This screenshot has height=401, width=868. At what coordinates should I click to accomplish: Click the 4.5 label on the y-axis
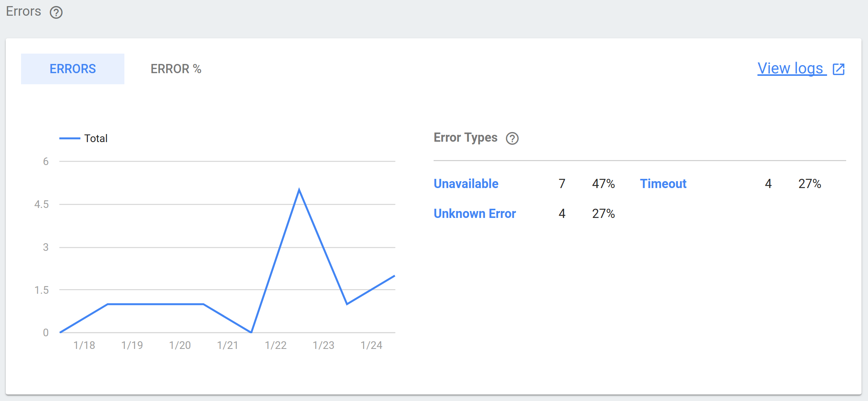[x=42, y=205]
